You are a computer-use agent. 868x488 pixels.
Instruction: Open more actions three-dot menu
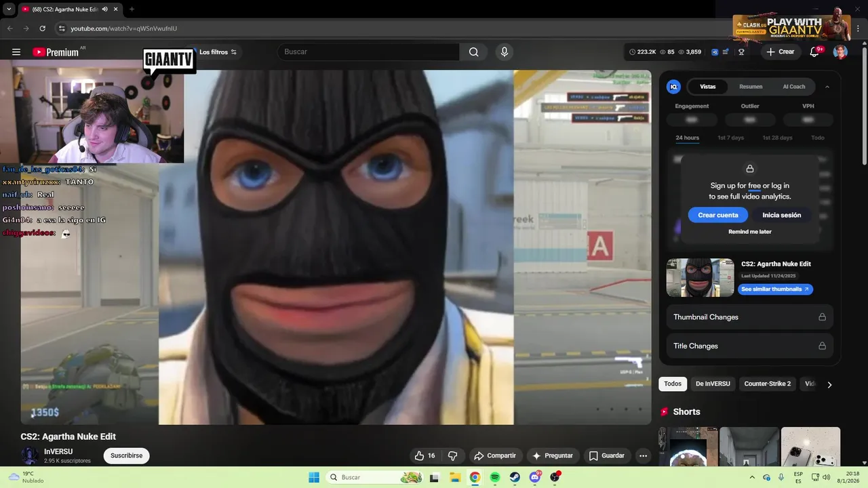click(643, 455)
